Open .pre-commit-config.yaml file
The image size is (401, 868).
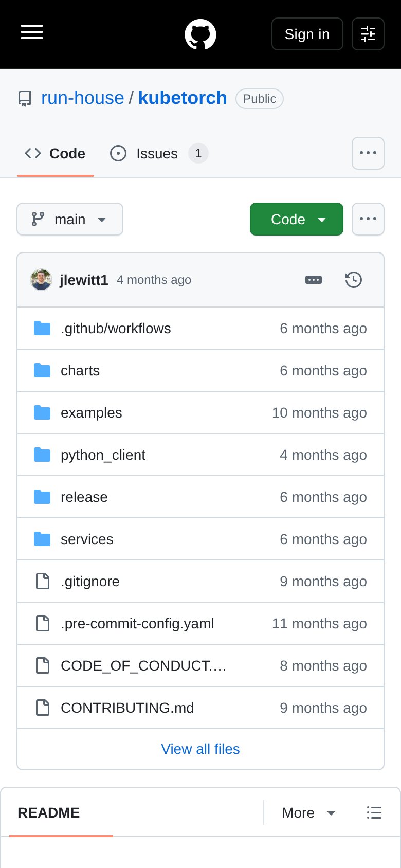click(137, 623)
